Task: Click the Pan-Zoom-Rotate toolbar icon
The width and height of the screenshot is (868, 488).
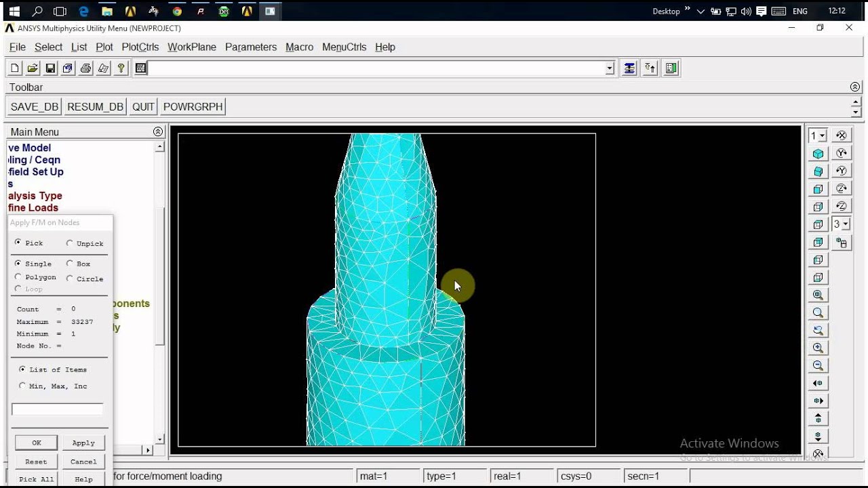Action: coord(68,68)
